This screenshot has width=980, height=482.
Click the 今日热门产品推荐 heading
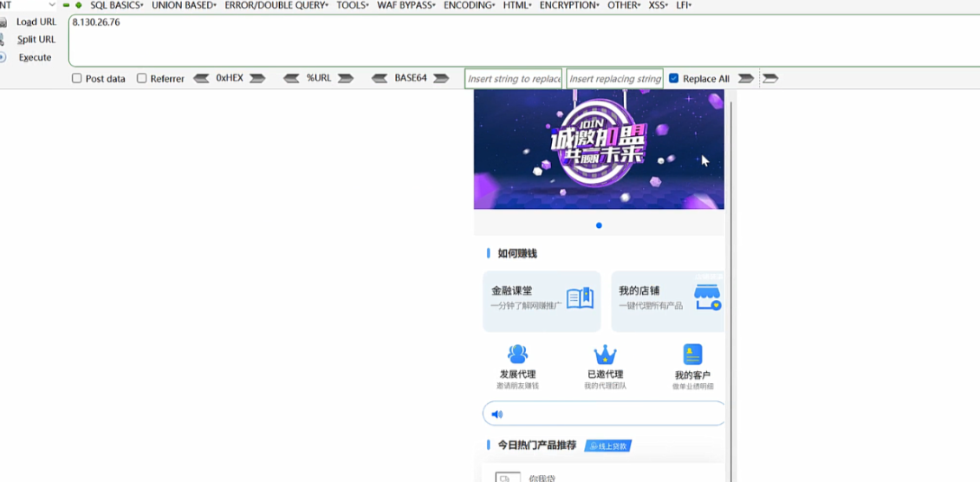(x=537, y=445)
